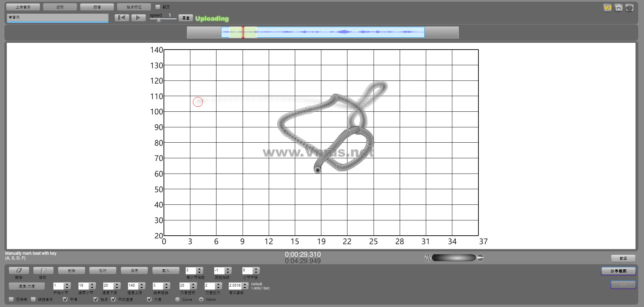This screenshot has height=307, width=644.
Task: Switch to the 频谱 spectrum view
Action: (x=97, y=7)
